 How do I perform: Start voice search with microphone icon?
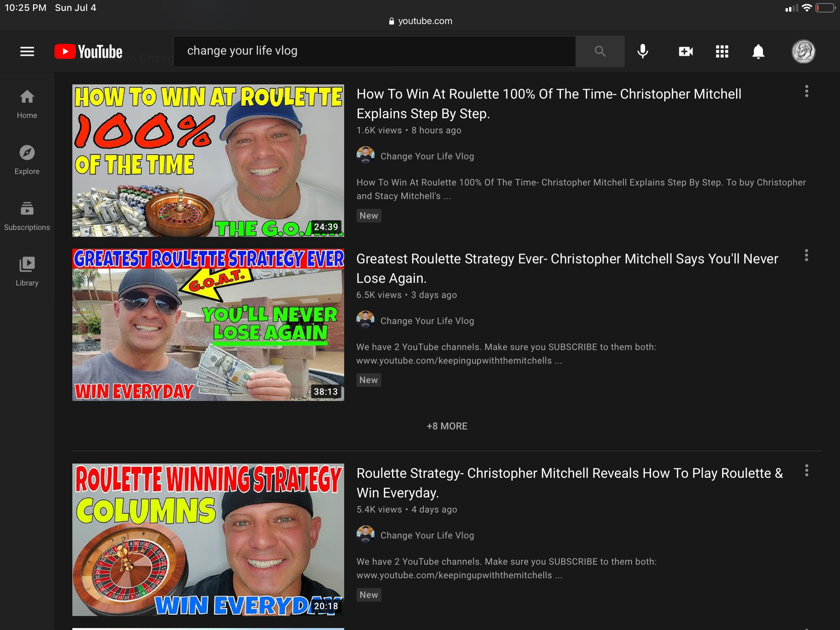643,51
